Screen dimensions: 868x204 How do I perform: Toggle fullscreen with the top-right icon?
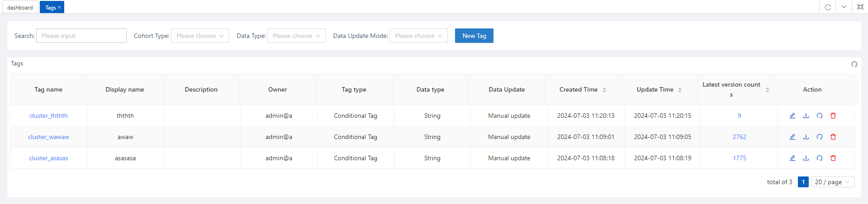tap(860, 7)
